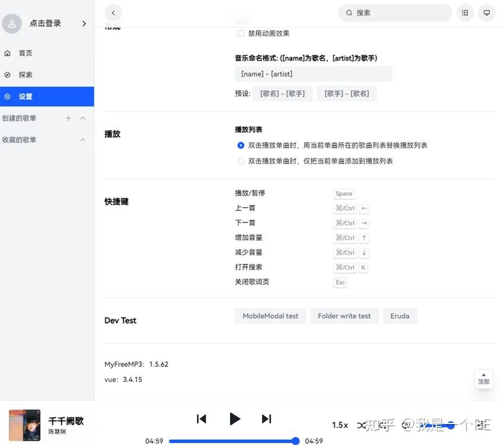
Task: Collapse the 收藏的歌单 section
Action: coord(82,139)
